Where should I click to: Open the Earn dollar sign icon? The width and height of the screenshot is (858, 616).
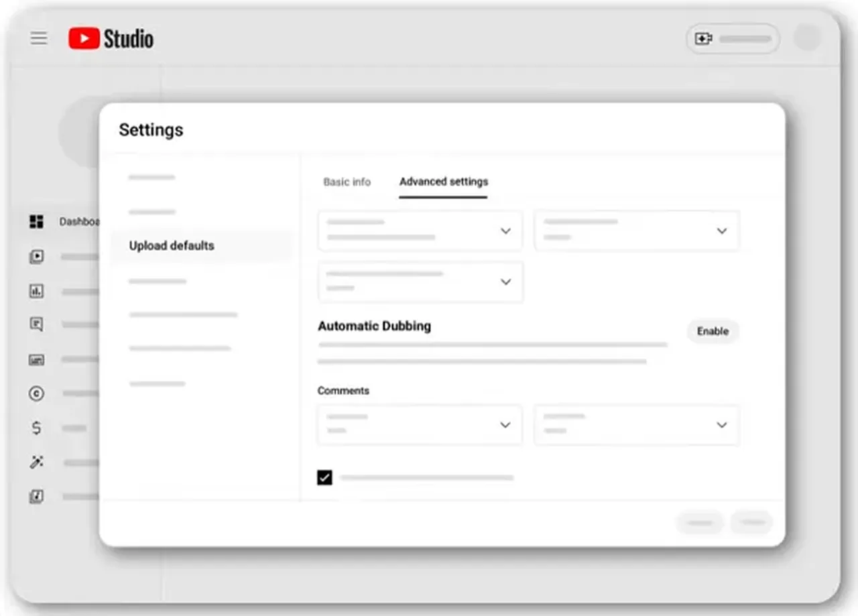pyautogui.click(x=36, y=428)
